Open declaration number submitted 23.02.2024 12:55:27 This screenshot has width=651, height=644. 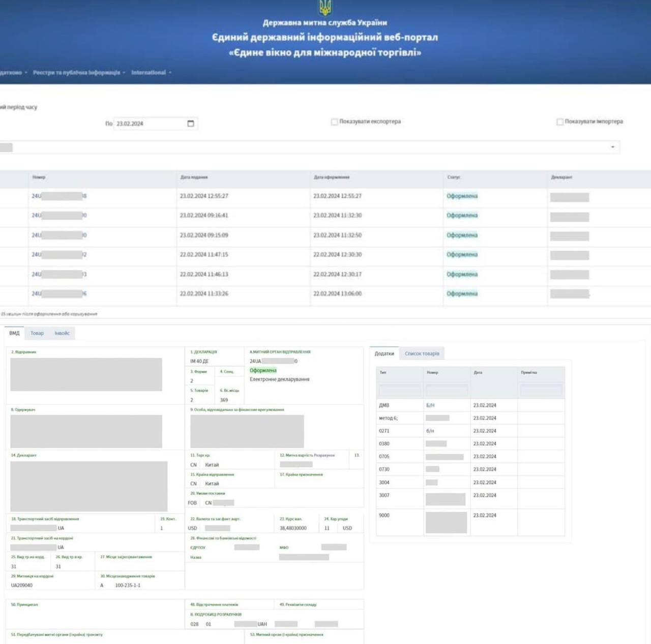[x=59, y=196]
